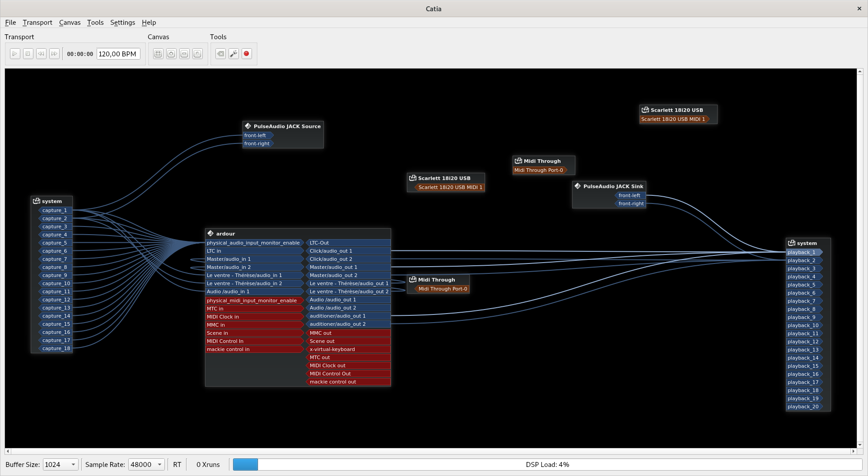Select the Audio /audio_in 1 port
This screenshot has width=868, height=476.
pyautogui.click(x=255, y=291)
